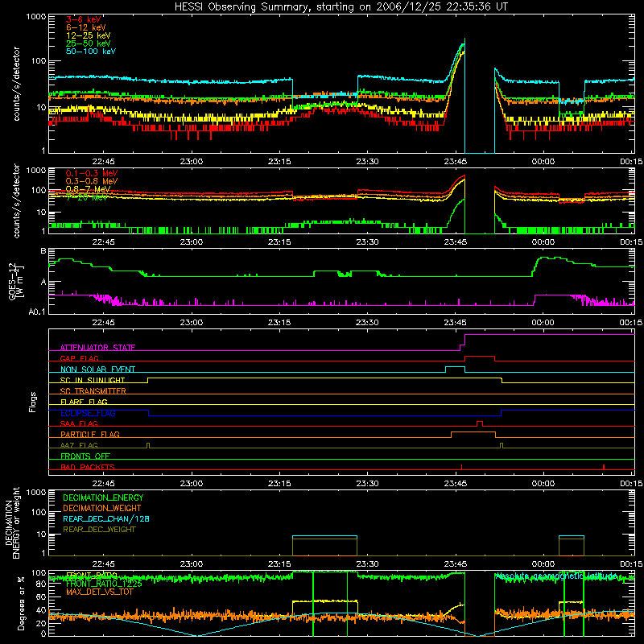This screenshot has height=644, width=644.
Task: Pick the SC_IN_SUNLIGHT flag label
Action: pyautogui.click(x=93, y=380)
